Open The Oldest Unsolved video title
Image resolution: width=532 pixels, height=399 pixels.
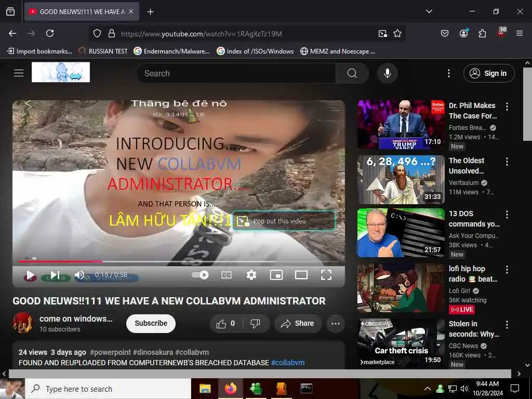(x=467, y=166)
